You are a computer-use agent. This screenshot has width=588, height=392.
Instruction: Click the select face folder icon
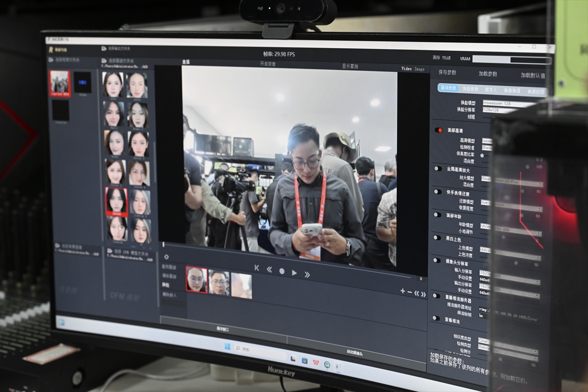click(x=104, y=62)
